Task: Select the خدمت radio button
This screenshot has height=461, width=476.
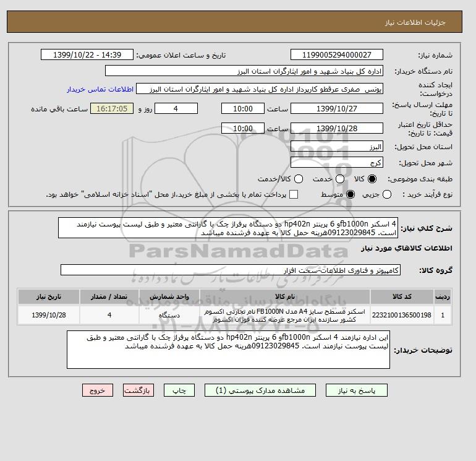Action: tap(340, 179)
